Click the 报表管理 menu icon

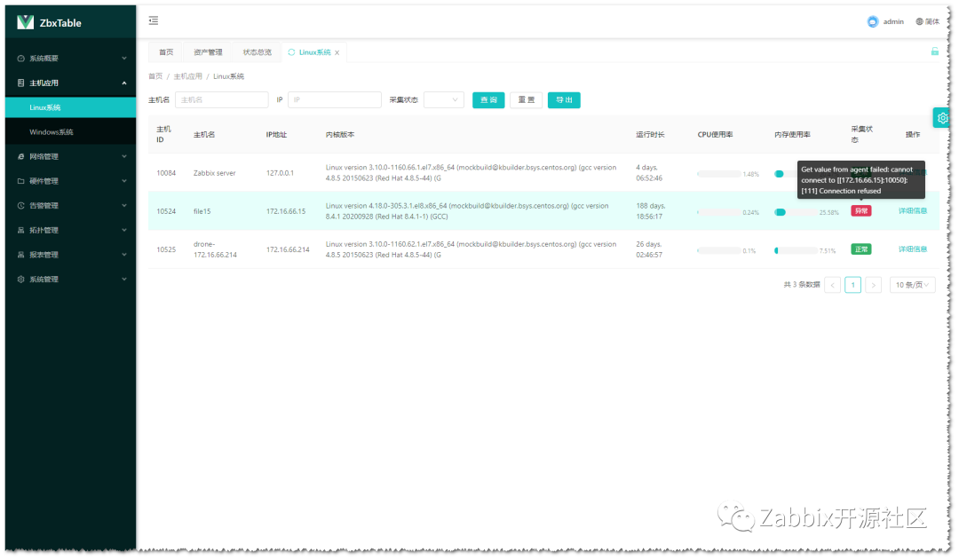pos(20,255)
